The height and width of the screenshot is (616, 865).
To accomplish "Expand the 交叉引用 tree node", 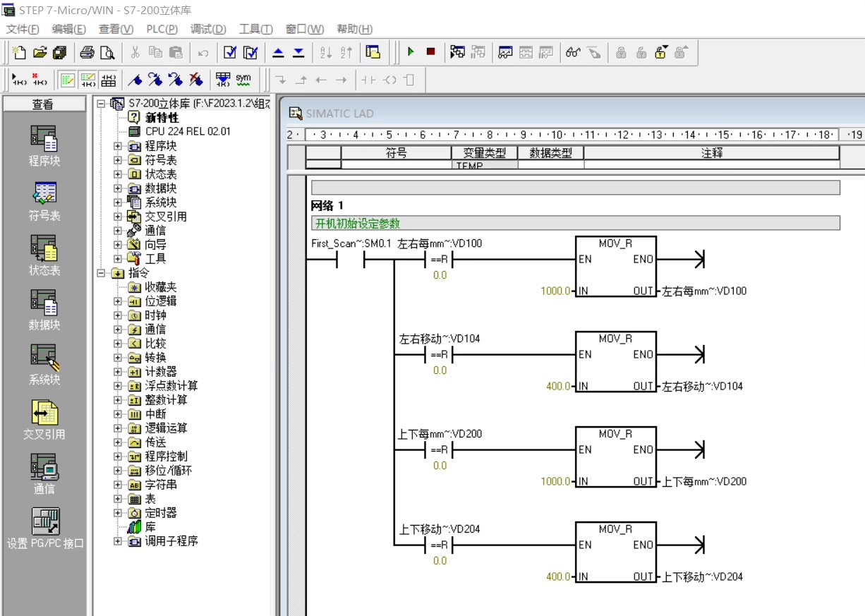I will [118, 217].
